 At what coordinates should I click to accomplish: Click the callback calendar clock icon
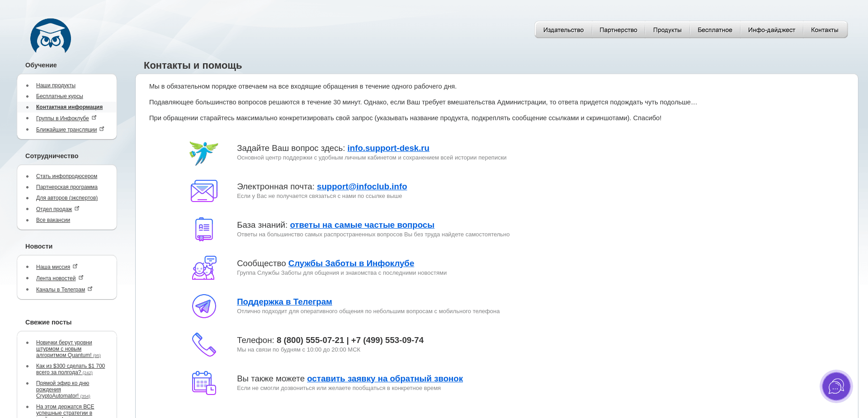click(204, 383)
